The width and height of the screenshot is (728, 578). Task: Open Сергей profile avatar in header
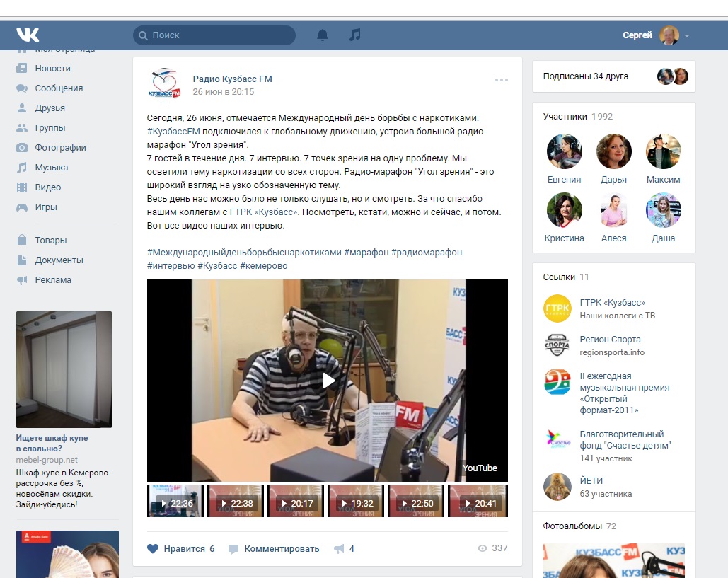(669, 35)
